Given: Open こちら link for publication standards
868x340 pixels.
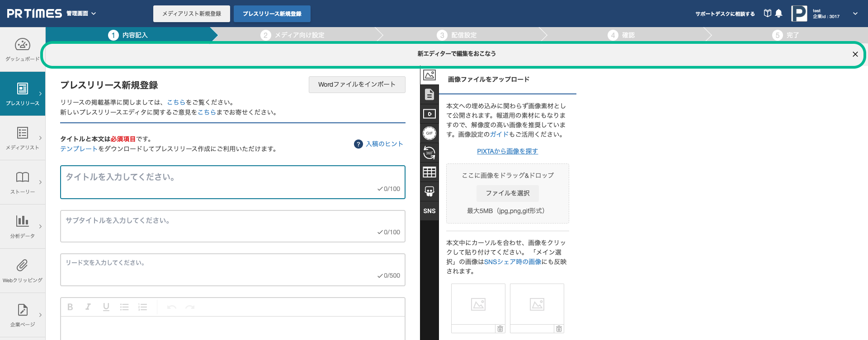Looking at the screenshot, I should coord(176,102).
